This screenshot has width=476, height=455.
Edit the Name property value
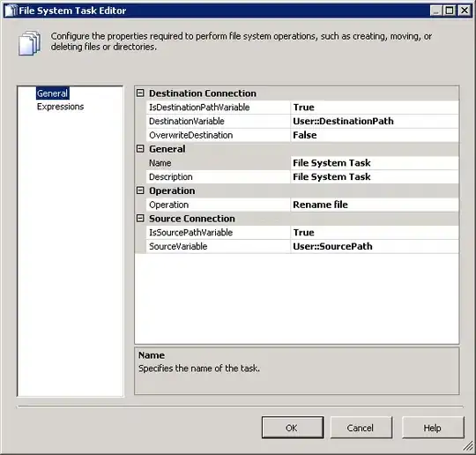[x=375, y=163]
